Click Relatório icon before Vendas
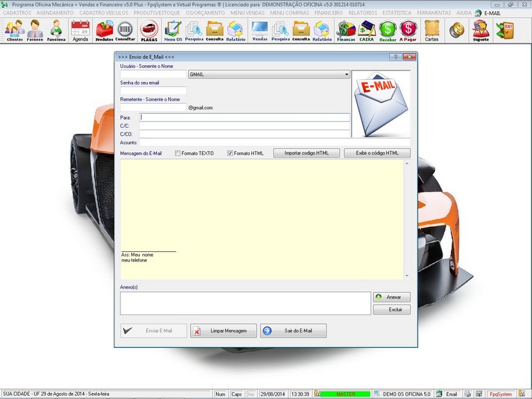 [236, 30]
